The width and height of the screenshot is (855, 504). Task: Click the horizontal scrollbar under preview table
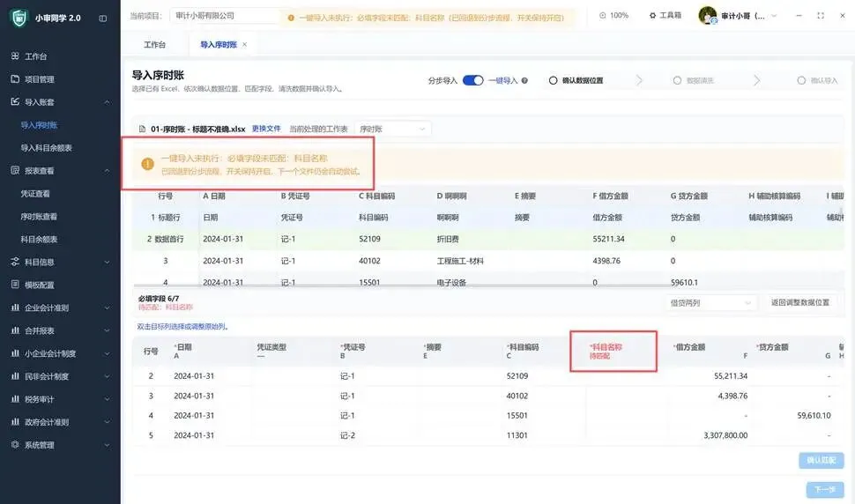[x=401, y=285]
